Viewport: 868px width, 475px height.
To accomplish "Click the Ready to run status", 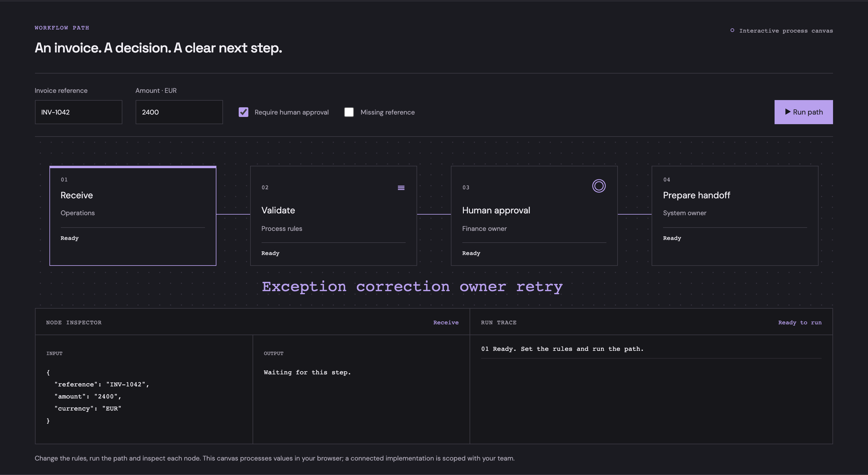I will (x=800, y=322).
